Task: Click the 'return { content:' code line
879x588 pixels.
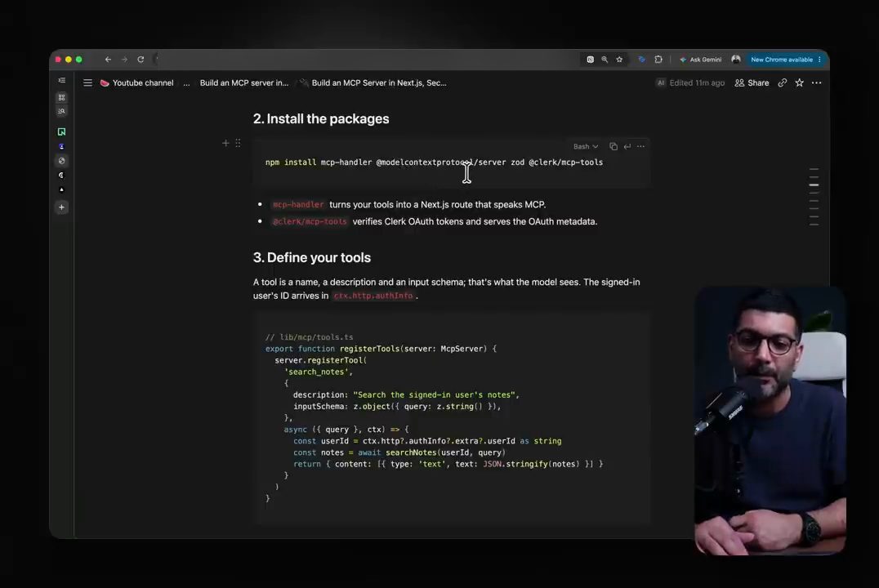Action: (448, 464)
